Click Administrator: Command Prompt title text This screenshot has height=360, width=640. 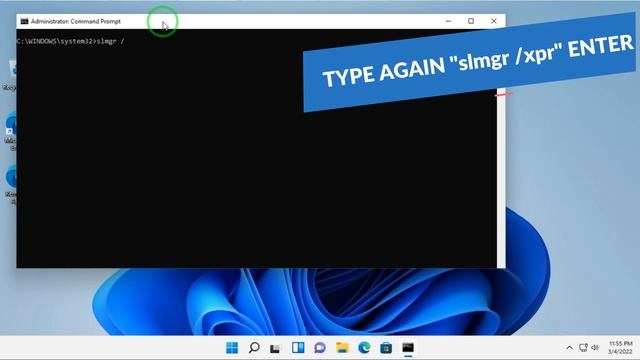76,21
